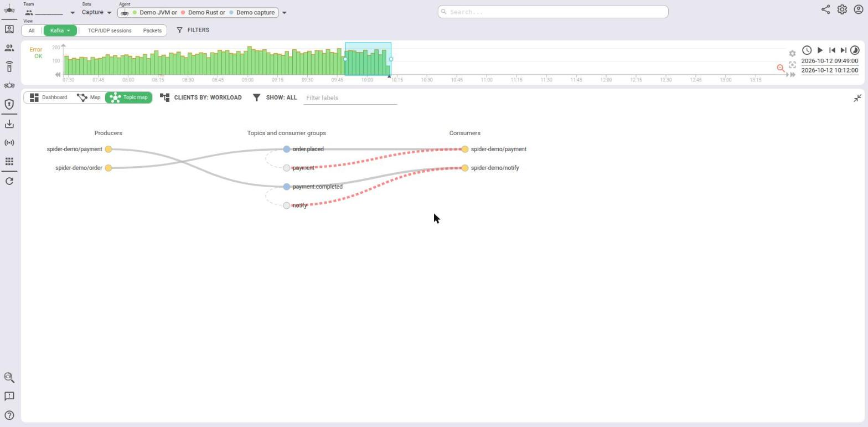Open the Data Capture dropdown
868x427 pixels.
pyautogui.click(x=97, y=12)
